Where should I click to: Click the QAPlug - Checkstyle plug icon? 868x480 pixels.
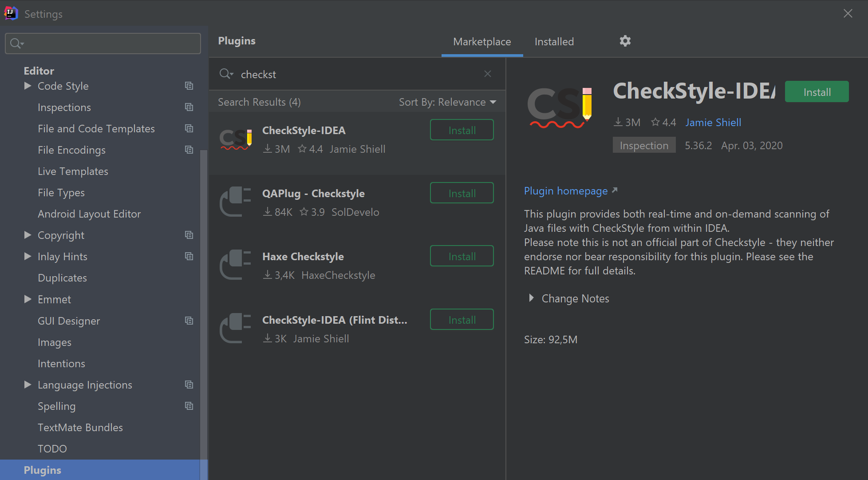pyautogui.click(x=236, y=202)
